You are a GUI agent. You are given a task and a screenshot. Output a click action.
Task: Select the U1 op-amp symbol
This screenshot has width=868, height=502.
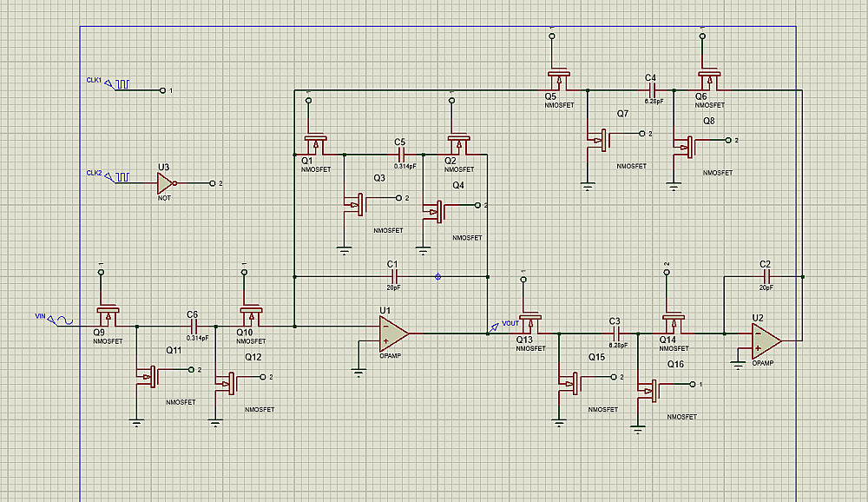point(393,334)
